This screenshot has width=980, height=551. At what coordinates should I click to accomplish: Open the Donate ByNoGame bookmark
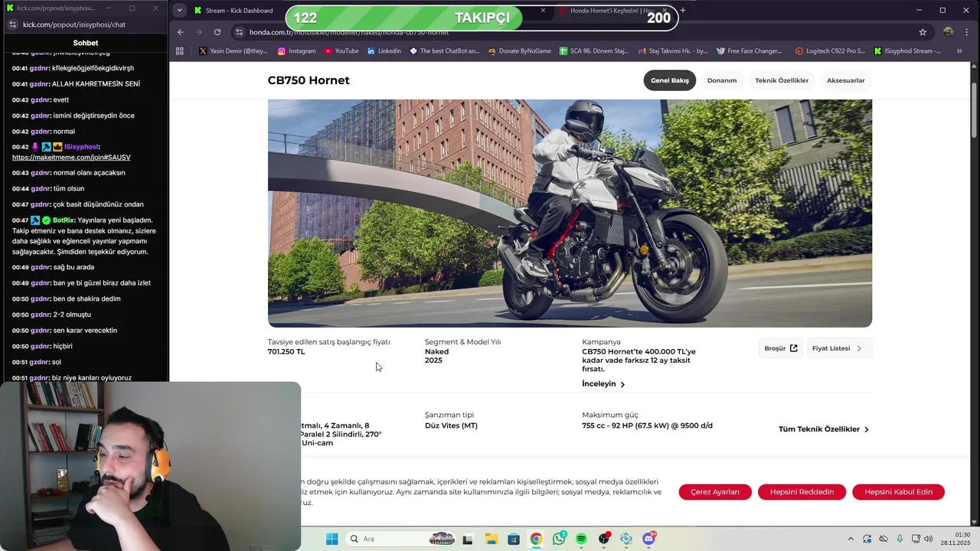point(518,51)
